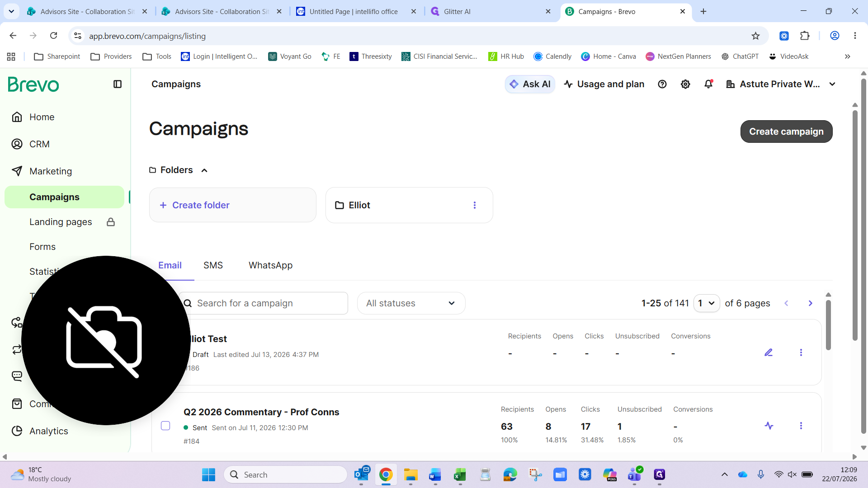Open Marketing in the sidebar
This screenshot has height=488, width=868.
click(x=51, y=171)
